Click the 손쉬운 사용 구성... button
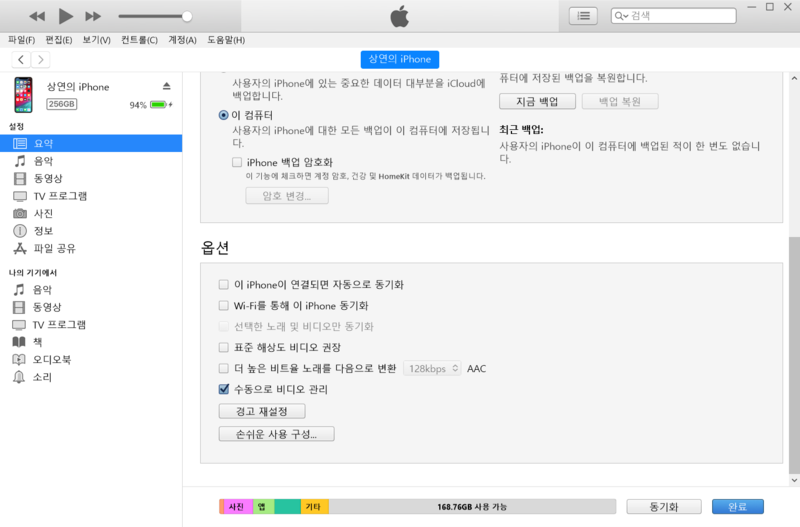Viewport: 800px width, 527px height. click(x=277, y=434)
